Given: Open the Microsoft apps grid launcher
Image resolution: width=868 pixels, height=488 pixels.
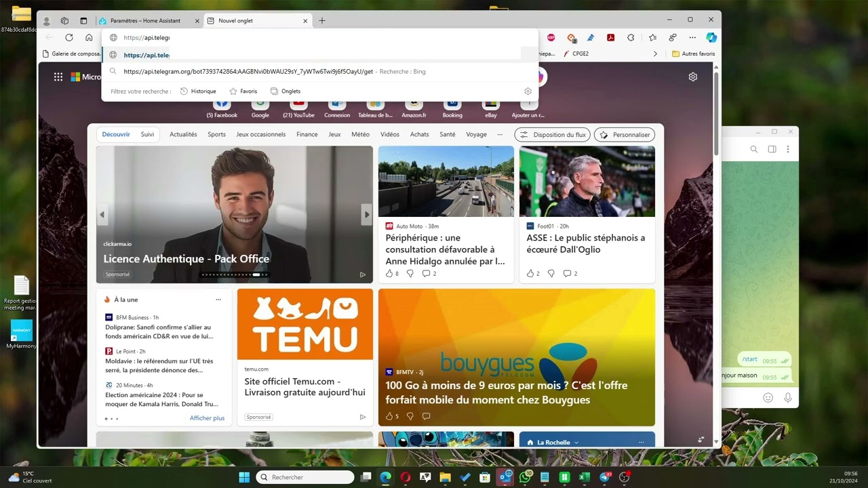Looking at the screenshot, I should point(58,77).
